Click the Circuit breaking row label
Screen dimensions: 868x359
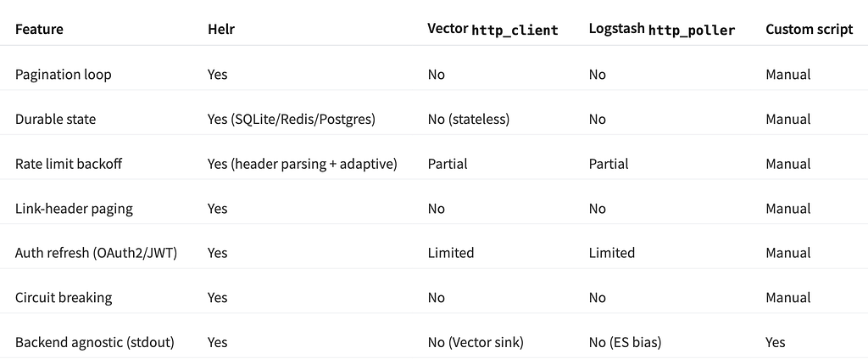tap(64, 298)
